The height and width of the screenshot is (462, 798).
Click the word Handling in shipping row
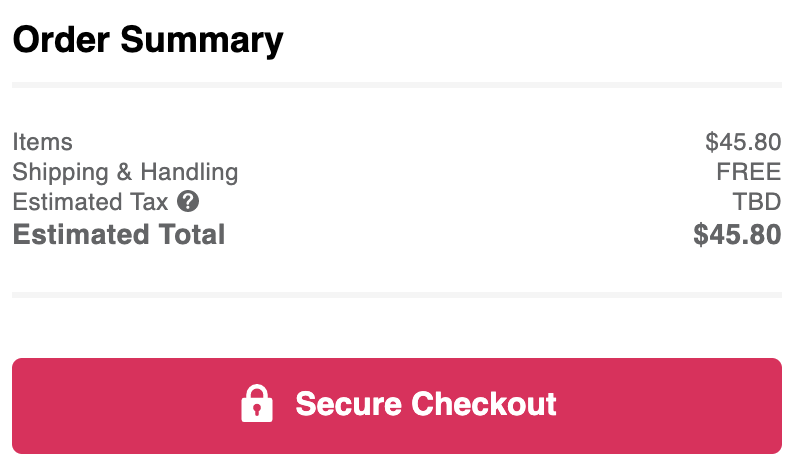click(189, 173)
